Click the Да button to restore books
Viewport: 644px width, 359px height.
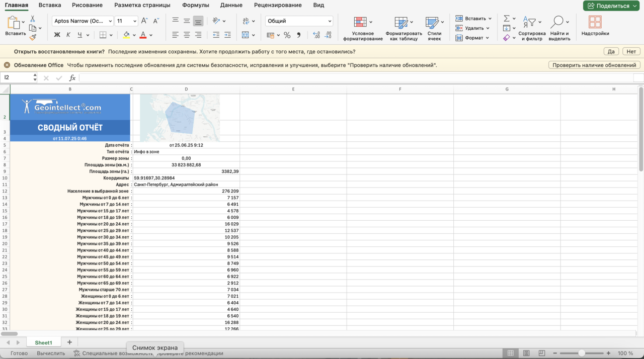611,51
